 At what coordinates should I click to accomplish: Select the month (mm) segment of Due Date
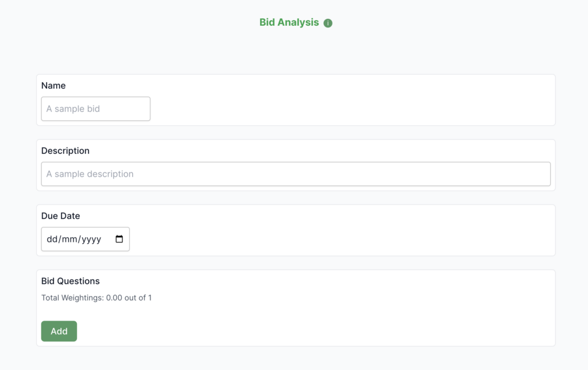pos(69,239)
